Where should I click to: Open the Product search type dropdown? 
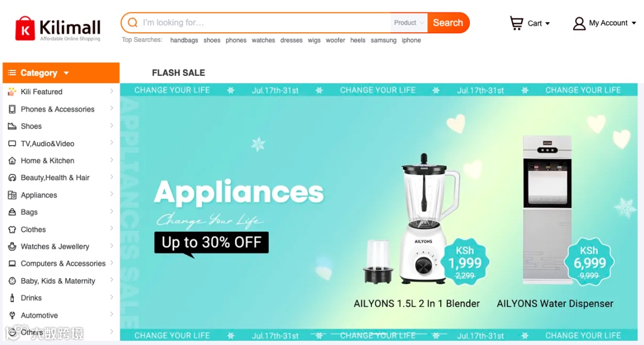[408, 23]
